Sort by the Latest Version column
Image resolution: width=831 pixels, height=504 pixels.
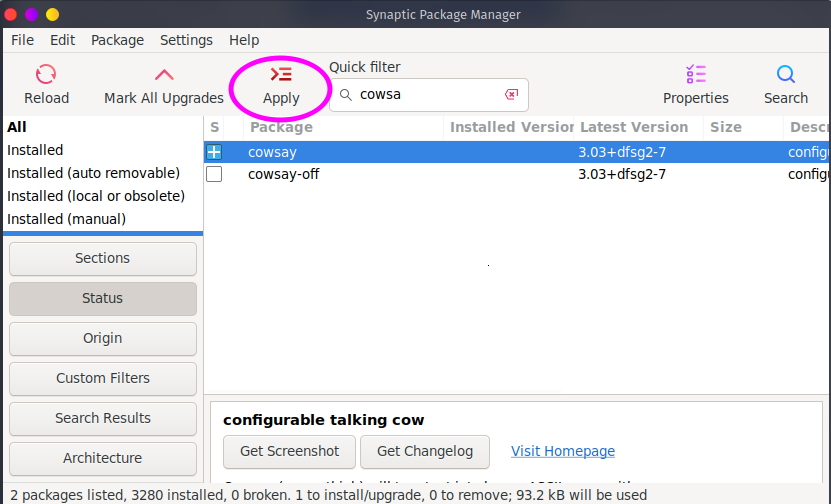[634, 127]
